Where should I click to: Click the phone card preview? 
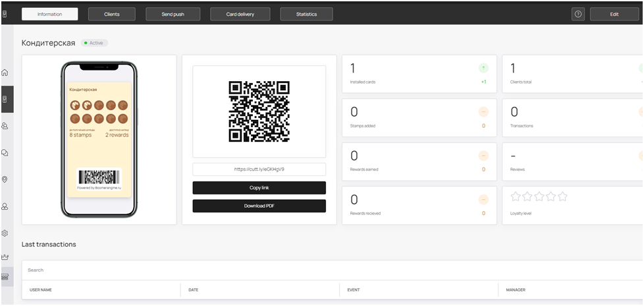[99, 140]
